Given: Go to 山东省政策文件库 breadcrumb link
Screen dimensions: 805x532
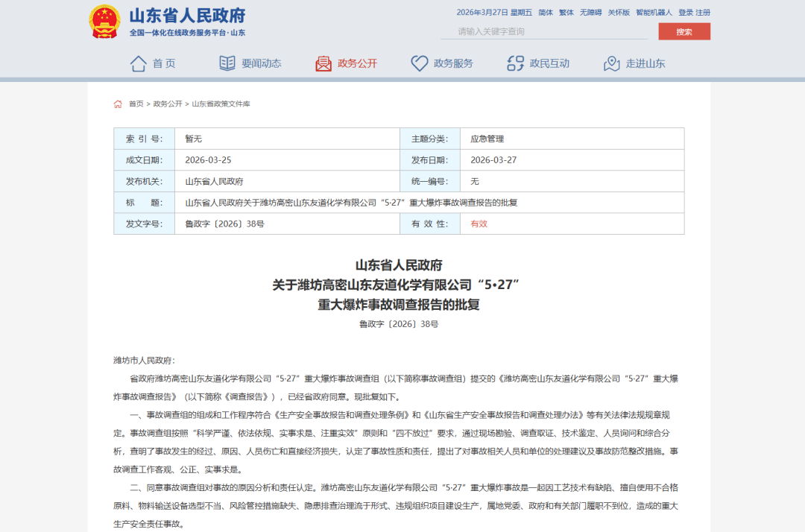Looking at the screenshot, I should coord(221,104).
